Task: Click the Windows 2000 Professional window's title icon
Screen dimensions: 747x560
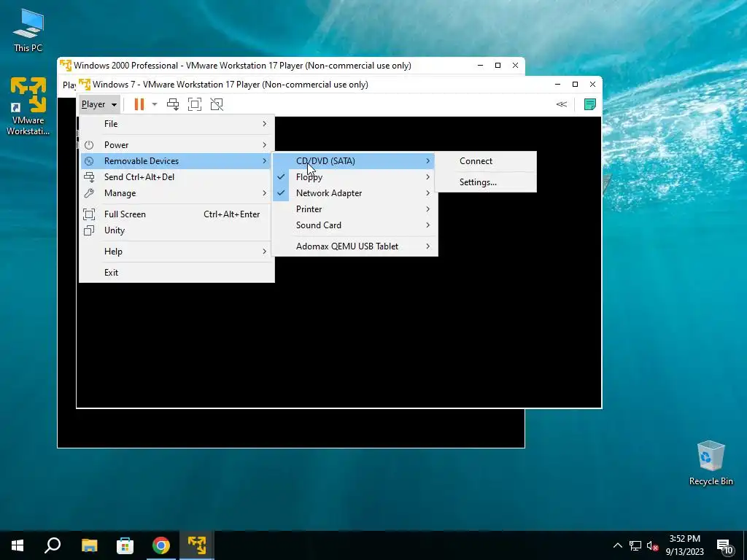Action: click(x=66, y=65)
